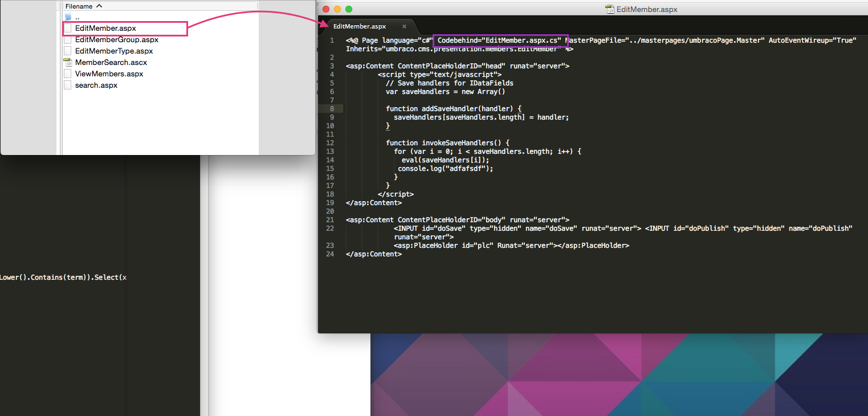The width and height of the screenshot is (868, 416).
Task: Toggle the sort arrow next to Filename
Action: [99, 6]
